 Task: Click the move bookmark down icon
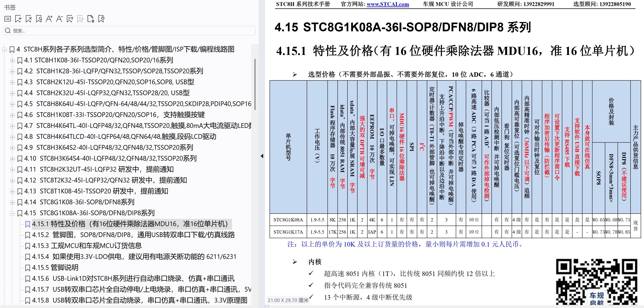[80, 19]
